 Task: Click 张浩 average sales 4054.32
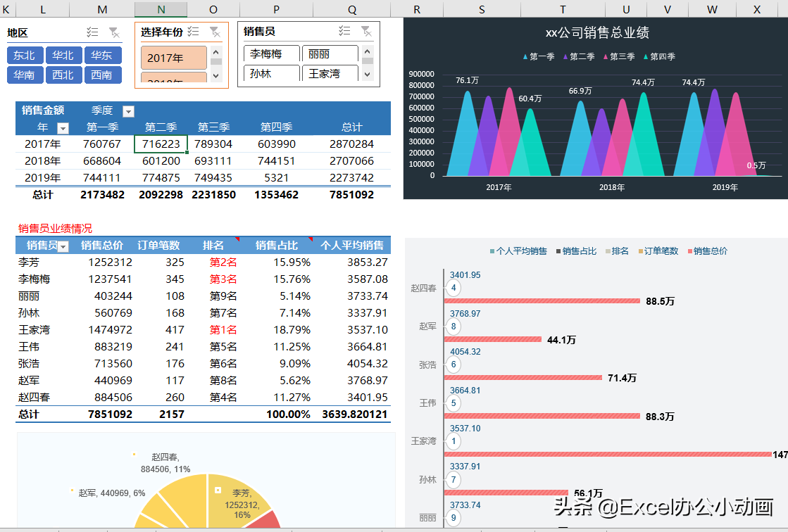(x=352, y=364)
